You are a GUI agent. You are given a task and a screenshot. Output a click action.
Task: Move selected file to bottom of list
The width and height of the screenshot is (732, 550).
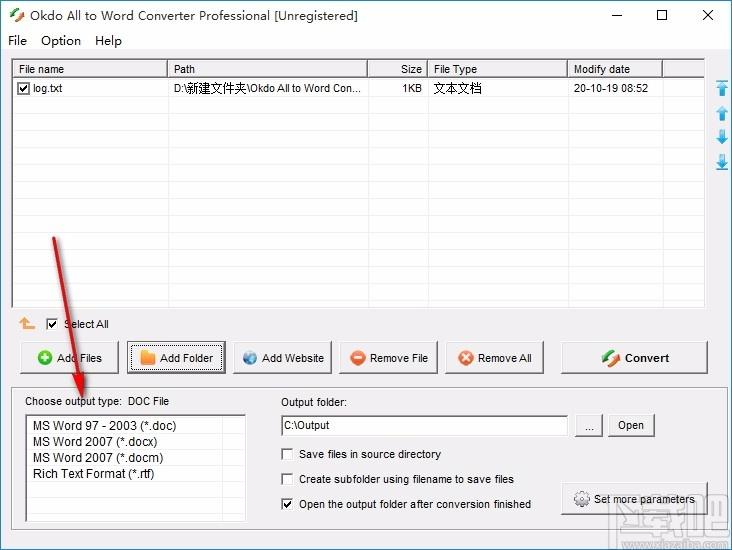722,162
